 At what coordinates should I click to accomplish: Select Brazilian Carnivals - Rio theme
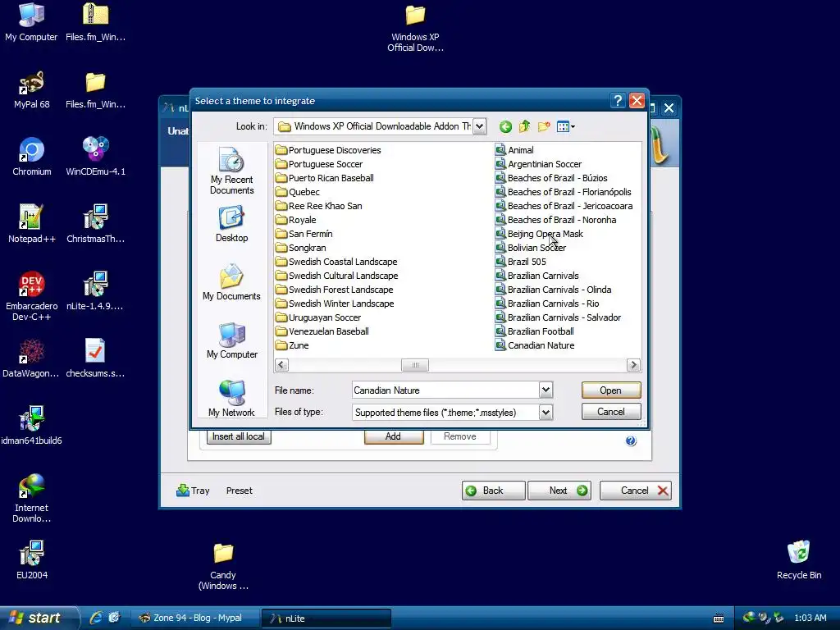[x=547, y=304]
